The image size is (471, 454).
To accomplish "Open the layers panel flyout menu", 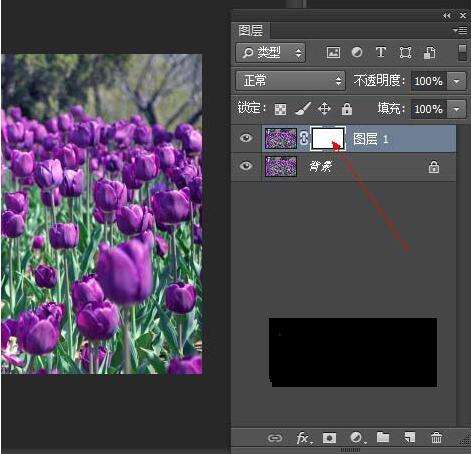I will coord(460,31).
